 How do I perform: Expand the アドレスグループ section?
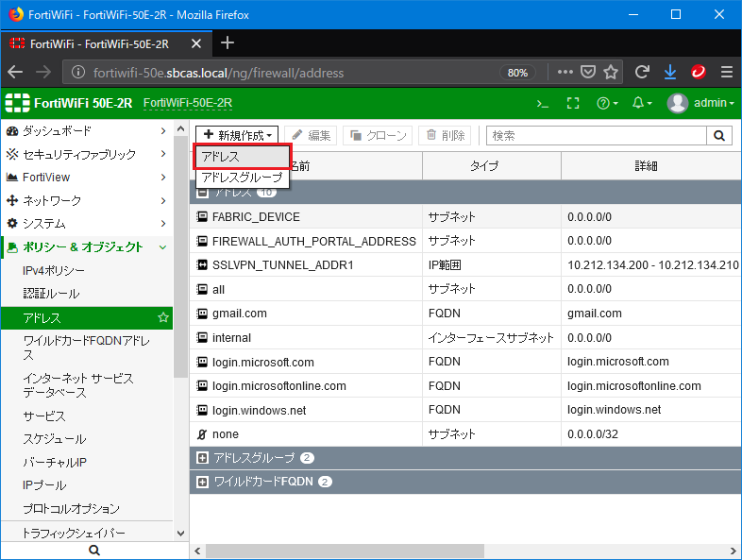click(x=202, y=458)
